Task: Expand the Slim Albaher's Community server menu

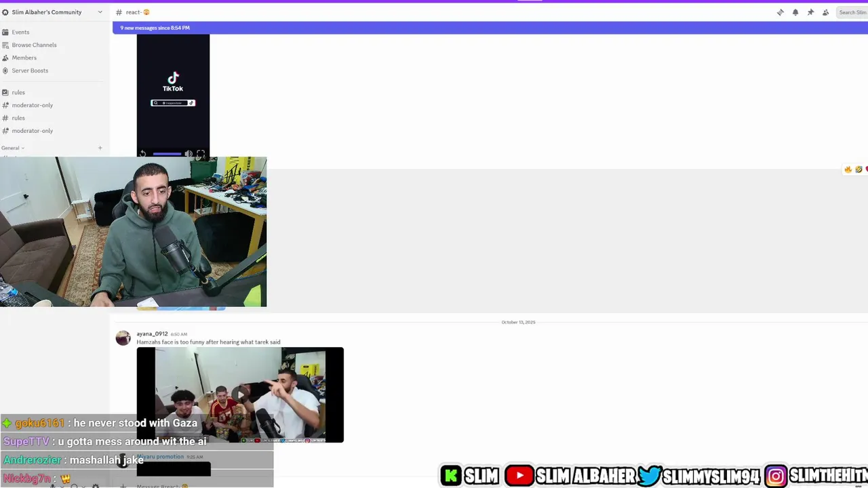Action: (100, 12)
